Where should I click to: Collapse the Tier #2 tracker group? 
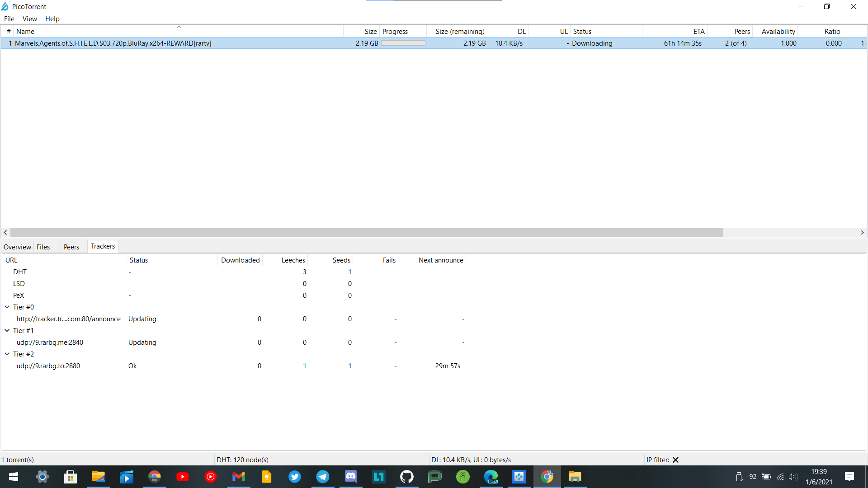click(x=7, y=354)
